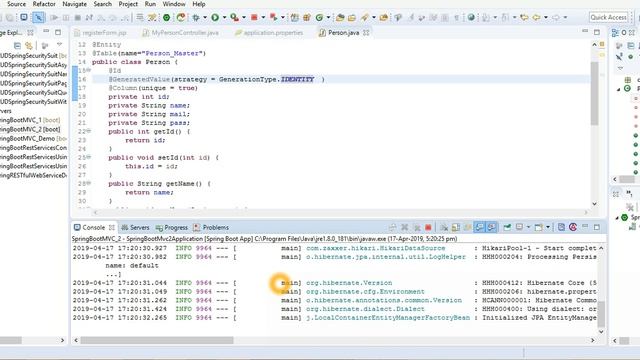The height and width of the screenshot is (360, 640).
Task: Toggle the highlighted toolbar cursor icon
Action: [x=38, y=18]
